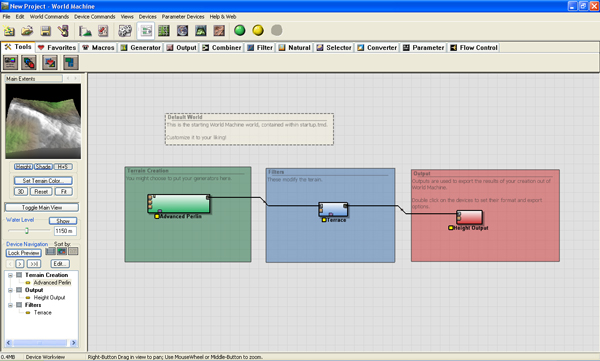Click the tree scrollbar right arrow
Image resolution: width=600 pixels, height=361 pixels.
[73, 343]
